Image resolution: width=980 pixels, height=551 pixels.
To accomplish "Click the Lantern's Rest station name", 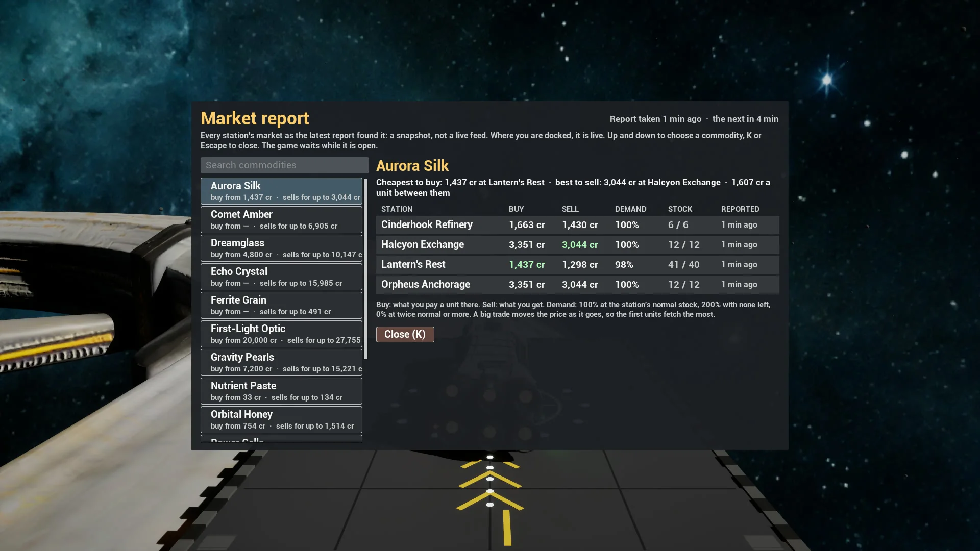I will [x=413, y=265].
